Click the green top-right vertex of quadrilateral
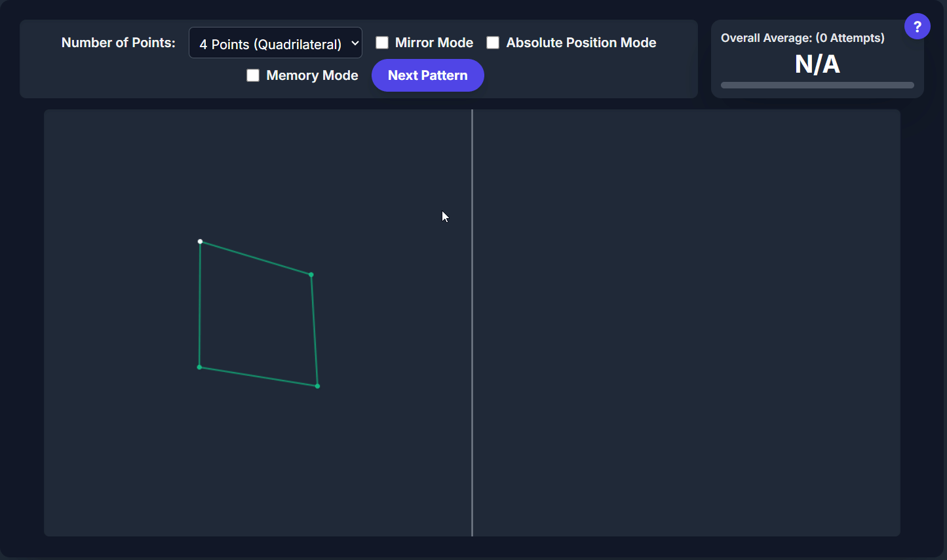 (311, 274)
